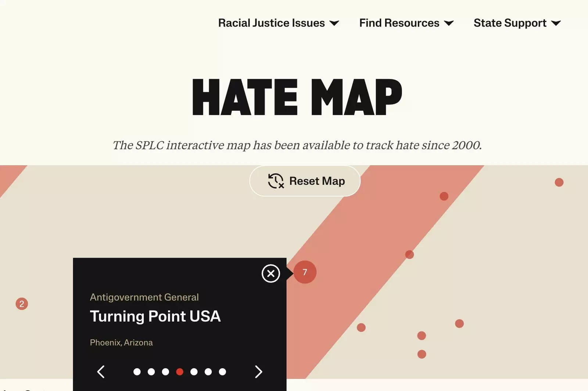Click the Reset Map button
This screenshot has width=588, height=391.
click(305, 181)
